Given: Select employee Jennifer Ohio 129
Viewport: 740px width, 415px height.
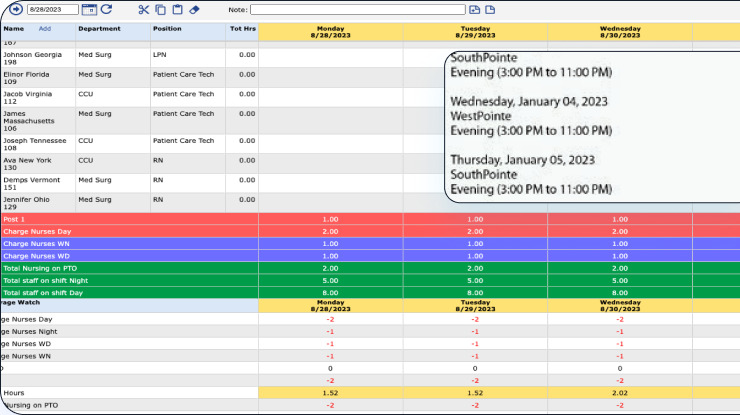Looking at the screenshot, I should click(26, 203).
